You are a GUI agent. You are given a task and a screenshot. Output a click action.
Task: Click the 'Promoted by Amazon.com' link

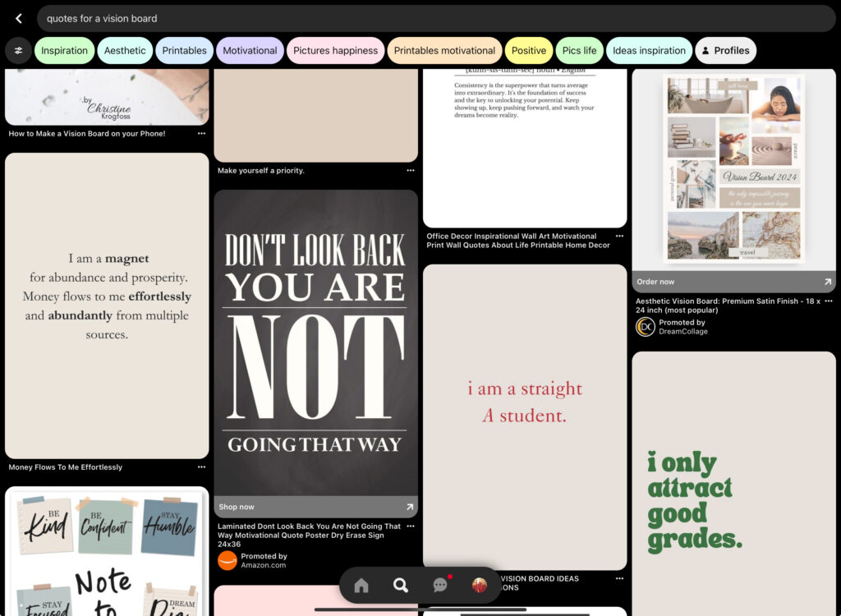[x=264, y=561]
